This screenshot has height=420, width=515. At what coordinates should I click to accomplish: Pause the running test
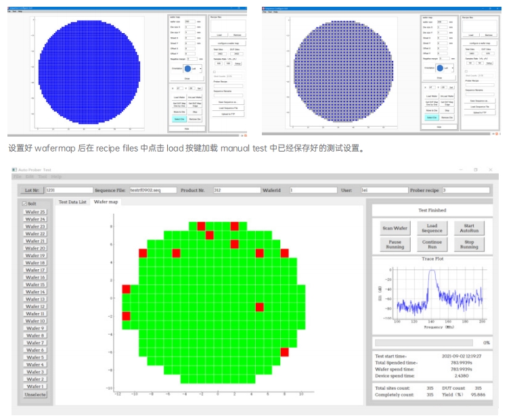pyautogui.click(x=395, y=244)
